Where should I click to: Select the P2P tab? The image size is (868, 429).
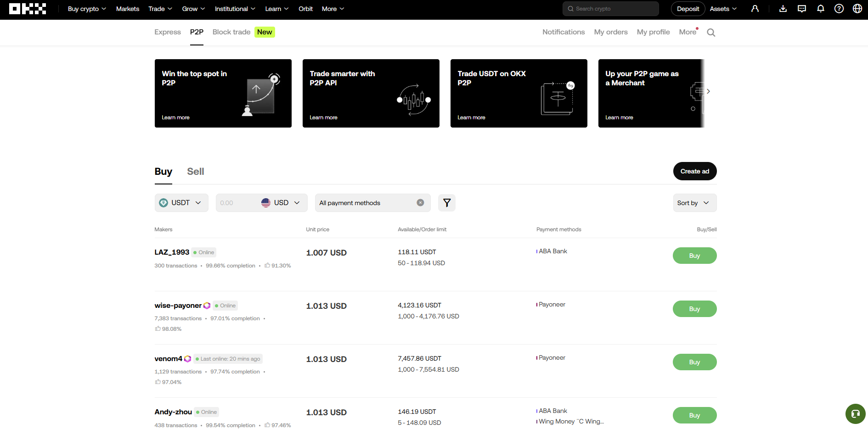pos(197,32)
